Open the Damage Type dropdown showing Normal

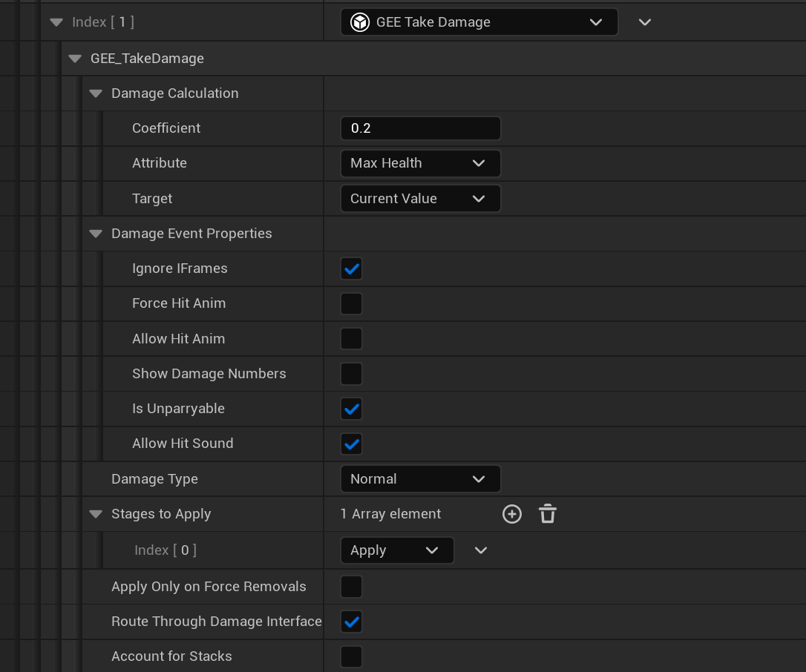(421, 479)
